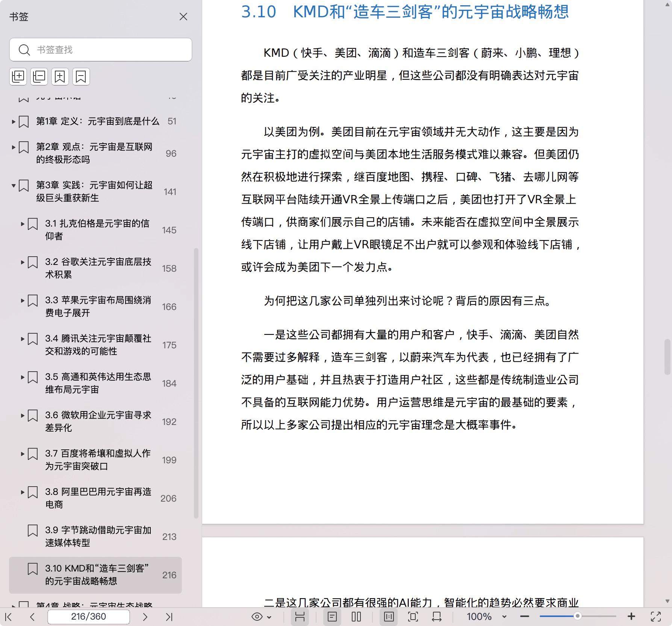Screen dimensions: 672x626
Task: Go to last page button
Action: pos(169,617)
